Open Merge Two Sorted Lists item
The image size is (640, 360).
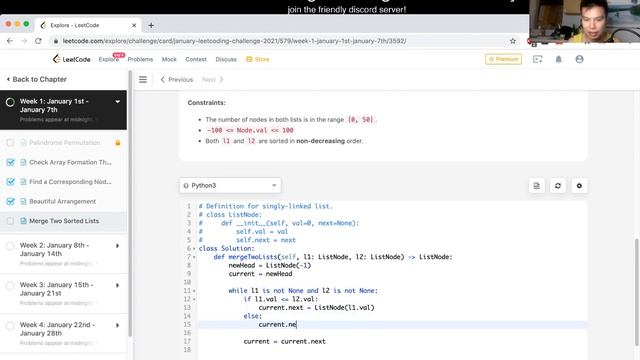[x=64, y=221]
